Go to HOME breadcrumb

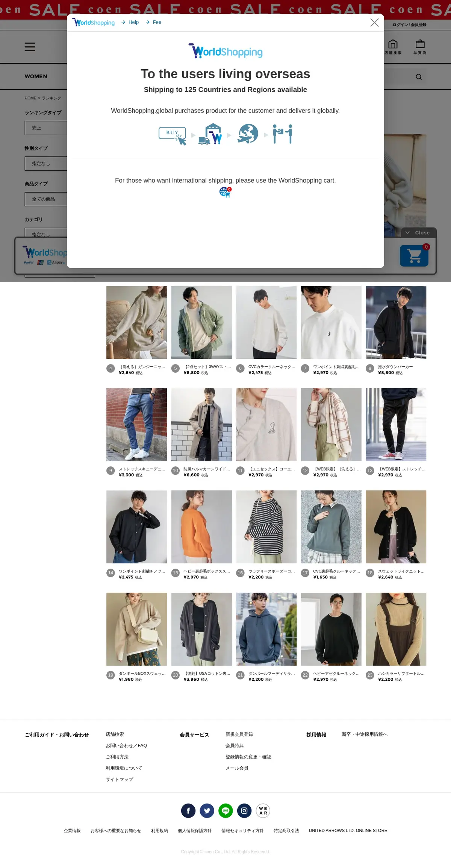point(30,98)
